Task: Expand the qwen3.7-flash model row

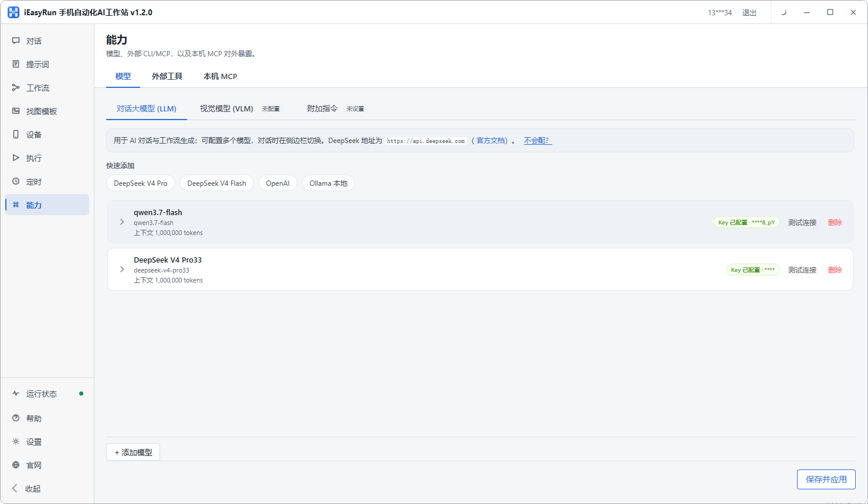Action: pyautogui.click(x=122, y=222)
